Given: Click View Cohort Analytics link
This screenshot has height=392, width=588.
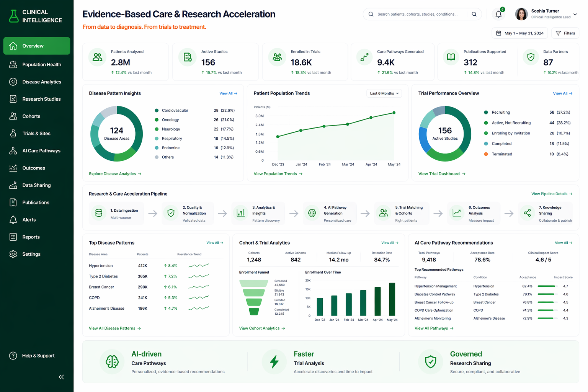Looking at the screenshot, I should 262,328.
